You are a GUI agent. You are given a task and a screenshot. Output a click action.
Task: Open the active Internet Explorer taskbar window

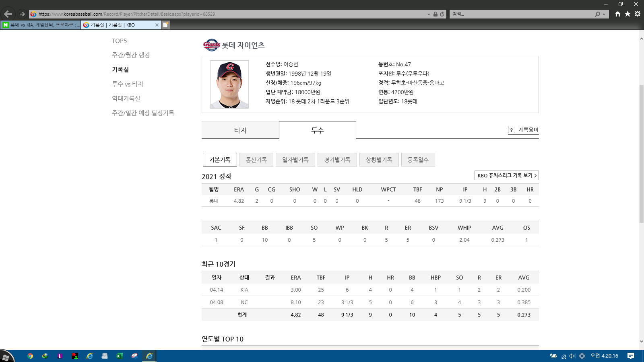tap(149, 356)
